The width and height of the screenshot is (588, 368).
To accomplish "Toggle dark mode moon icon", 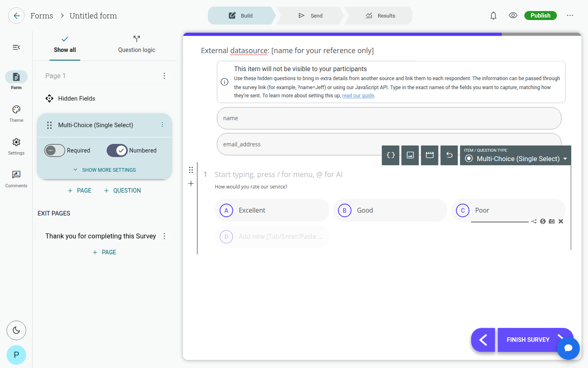I will 16,330.
